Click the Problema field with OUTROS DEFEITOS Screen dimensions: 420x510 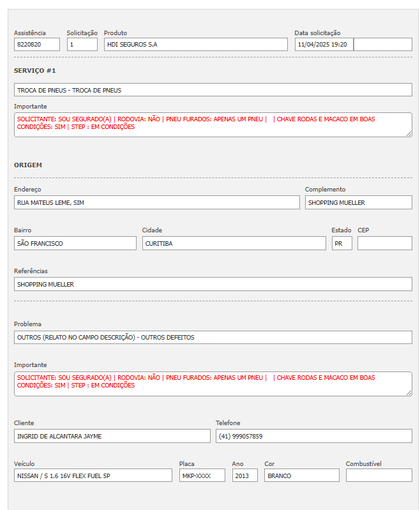click(213, 337)
